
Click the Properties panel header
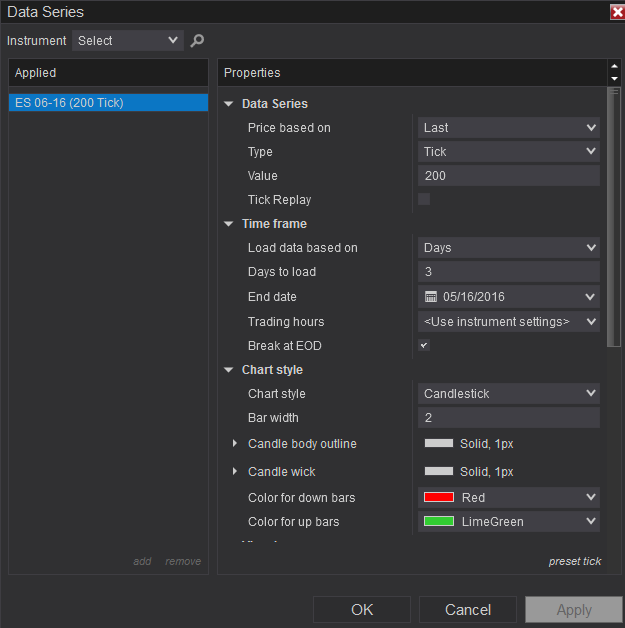pyautogui.click(x=412, y=72)
